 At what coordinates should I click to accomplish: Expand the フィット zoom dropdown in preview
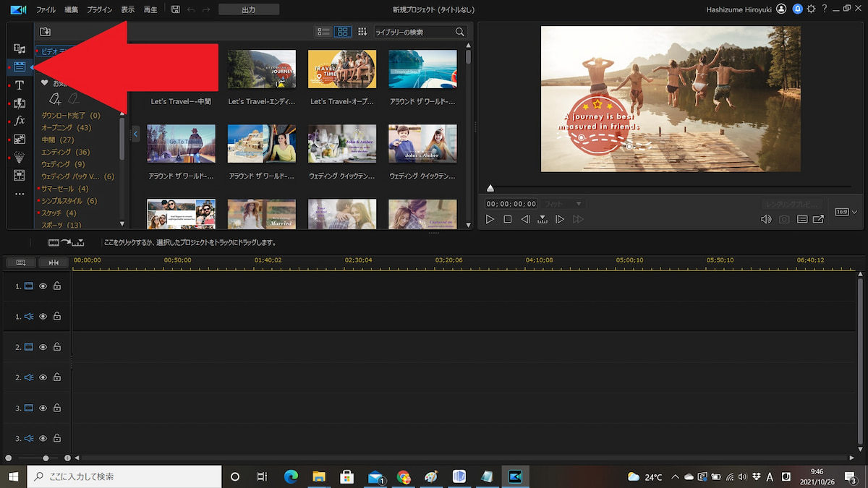pyautogui.click(x=563, y=205)
